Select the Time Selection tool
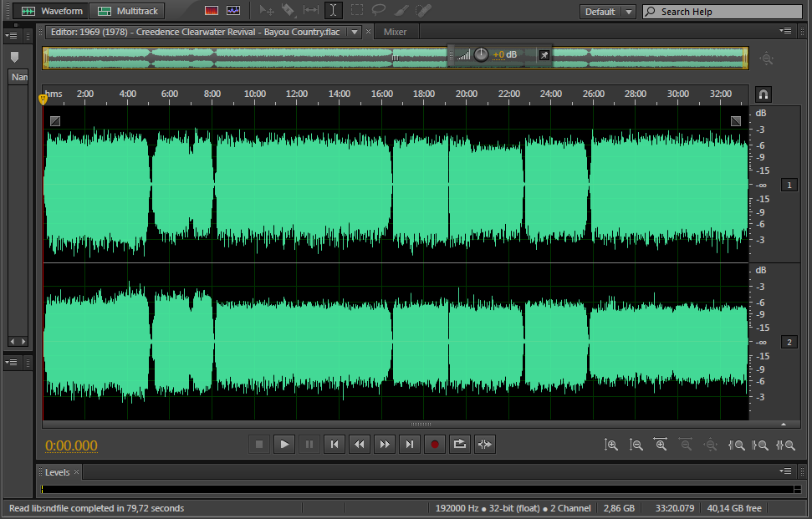 click(333, 10)
